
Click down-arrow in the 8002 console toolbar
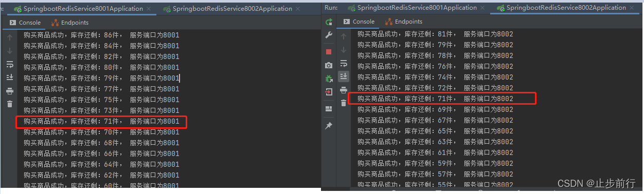(344, 50)
